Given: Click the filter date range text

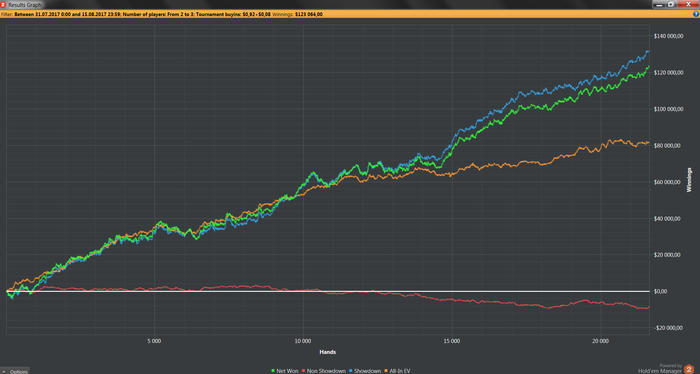Looking at the screenshot, I should click(67, 14).
